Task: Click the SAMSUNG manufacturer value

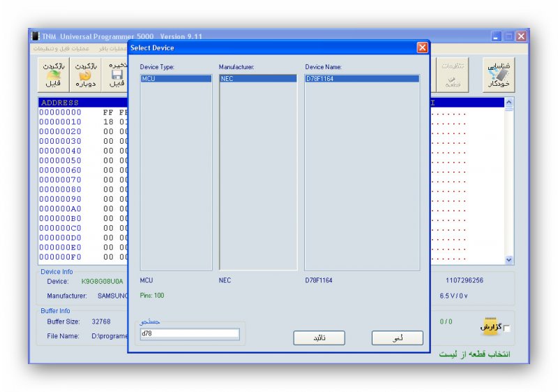Action: tap(112, 296)
